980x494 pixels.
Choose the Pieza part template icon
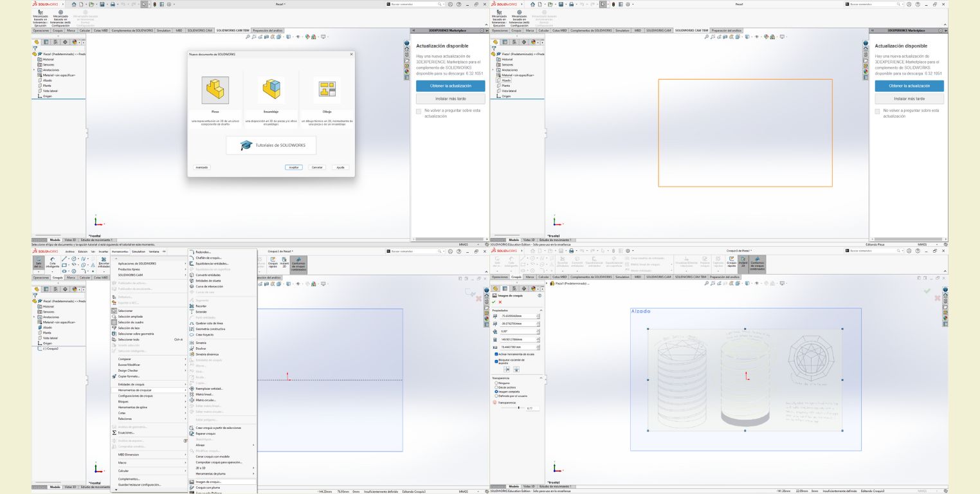pos(215,90)
